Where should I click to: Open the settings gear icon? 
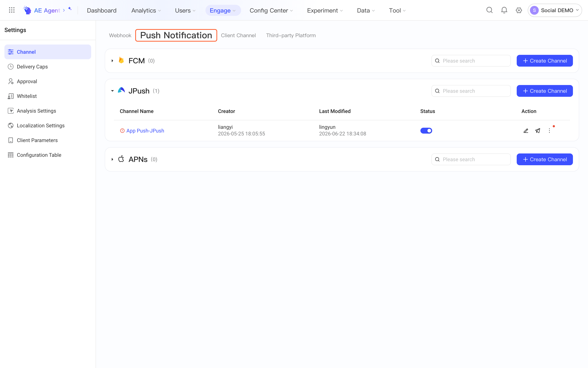point(519,10)
